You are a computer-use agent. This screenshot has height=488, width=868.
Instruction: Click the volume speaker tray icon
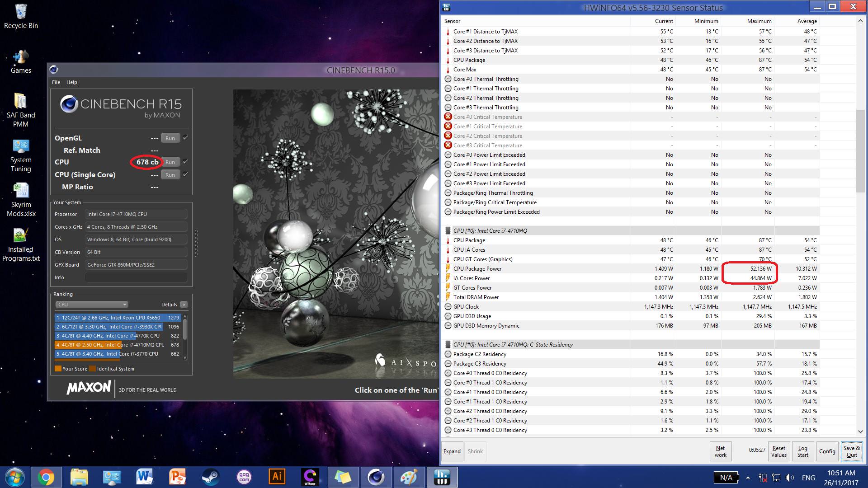pos(790,478)
